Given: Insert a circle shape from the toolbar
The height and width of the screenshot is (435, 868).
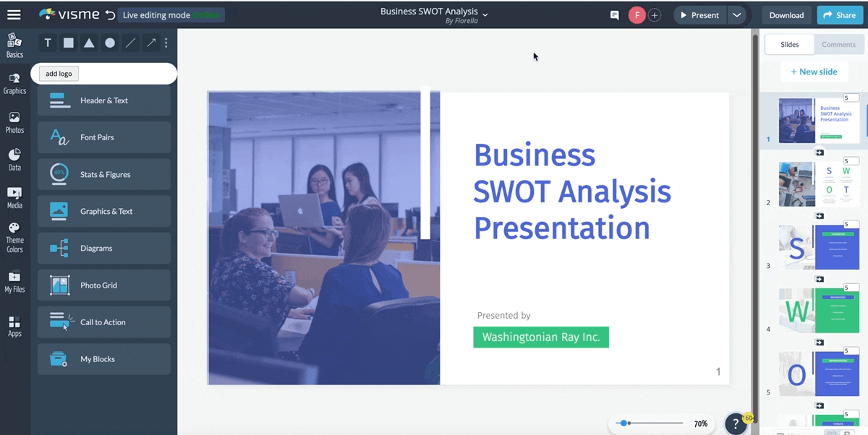Looking at the screenshot, I should [x=110, y=43].
